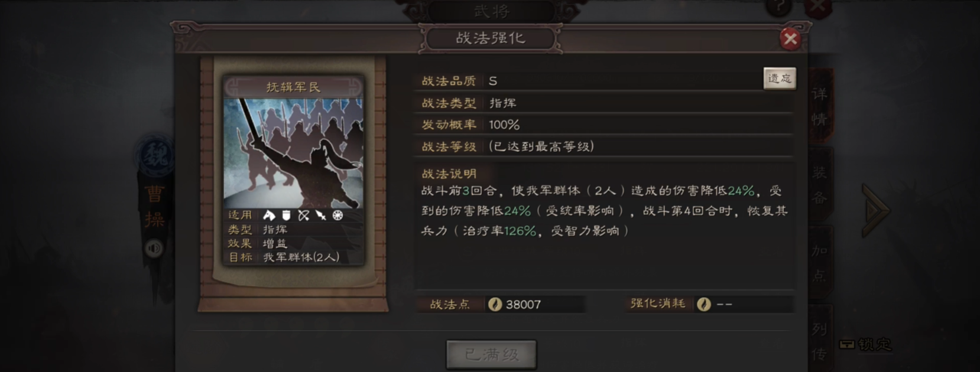Click the 已满级 button at the bottom
Image resolution: width=980 pixels, height=372 pixels.
491,354
